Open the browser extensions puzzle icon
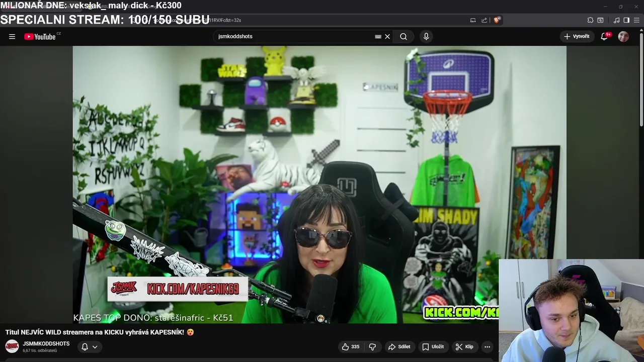 [x=590, y=20]
